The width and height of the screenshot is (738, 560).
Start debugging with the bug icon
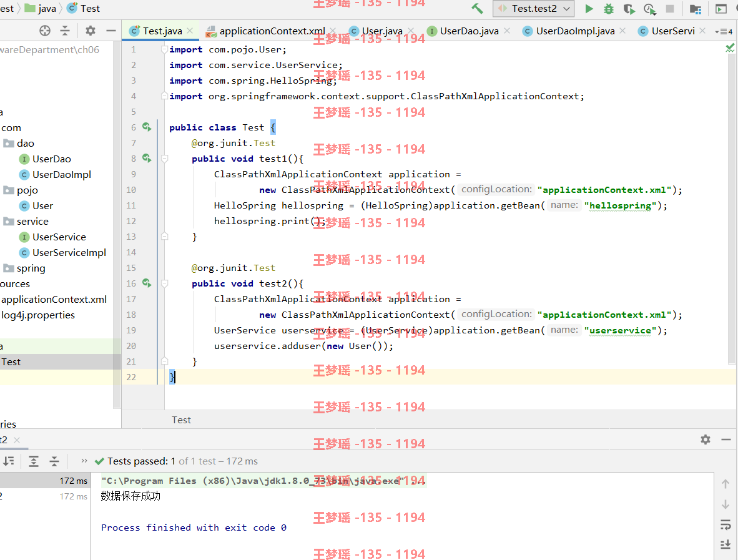pos(609,9)
